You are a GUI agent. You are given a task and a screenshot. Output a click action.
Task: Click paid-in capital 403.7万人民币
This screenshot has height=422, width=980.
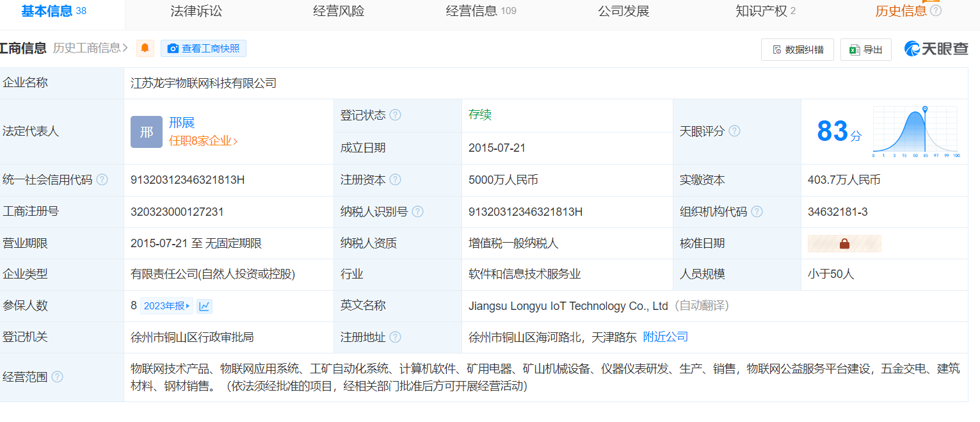pyautogui.click(x=844, y=180)
